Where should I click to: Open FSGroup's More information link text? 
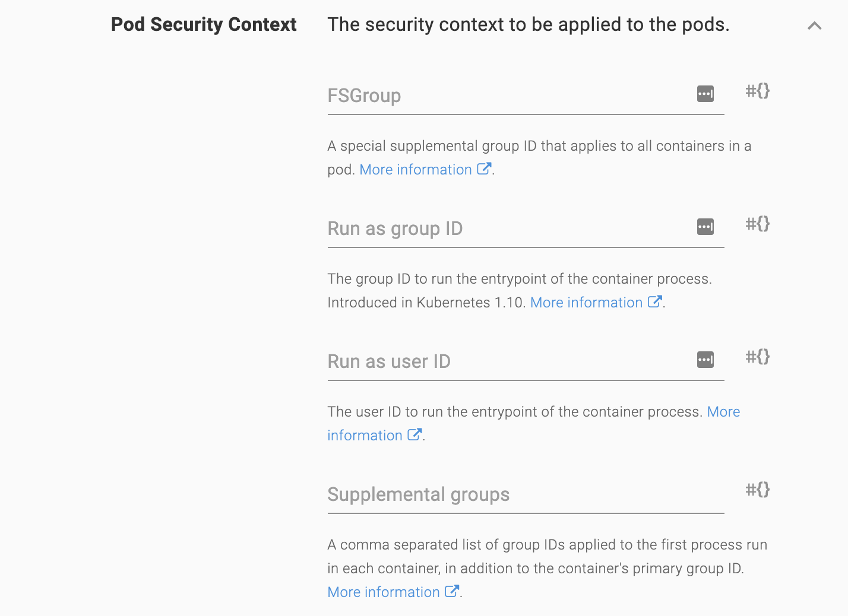tap(415, 170)
